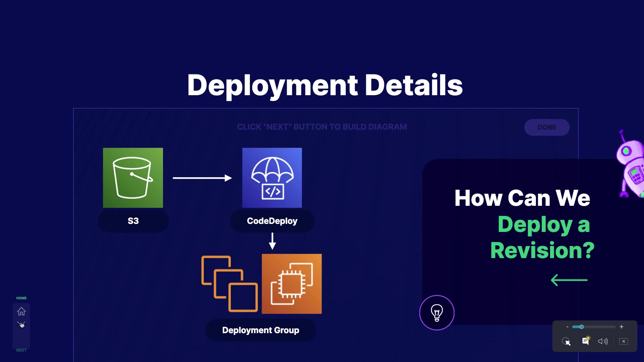
Task: Close the overlay with dashed X icon
Action: [624, 341]
